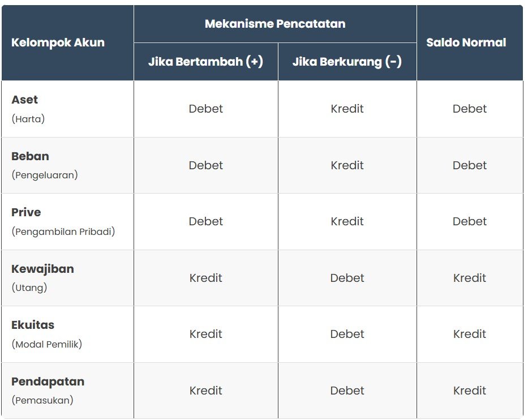The width and height of the screenshot is (528, 420).
Task: Select Prive's Saldo Normal Debet cell
Action: pyautogui.click(x=470, y=221)
